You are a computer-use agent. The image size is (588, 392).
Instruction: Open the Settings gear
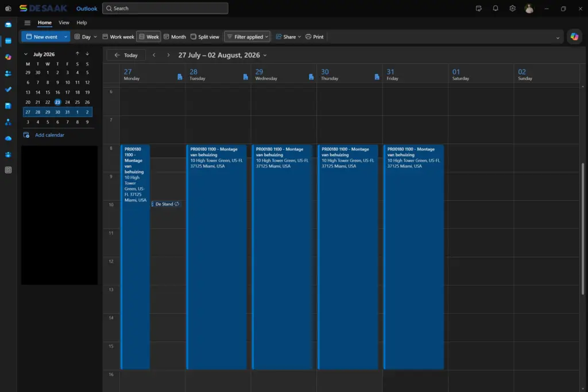[512, 8]
